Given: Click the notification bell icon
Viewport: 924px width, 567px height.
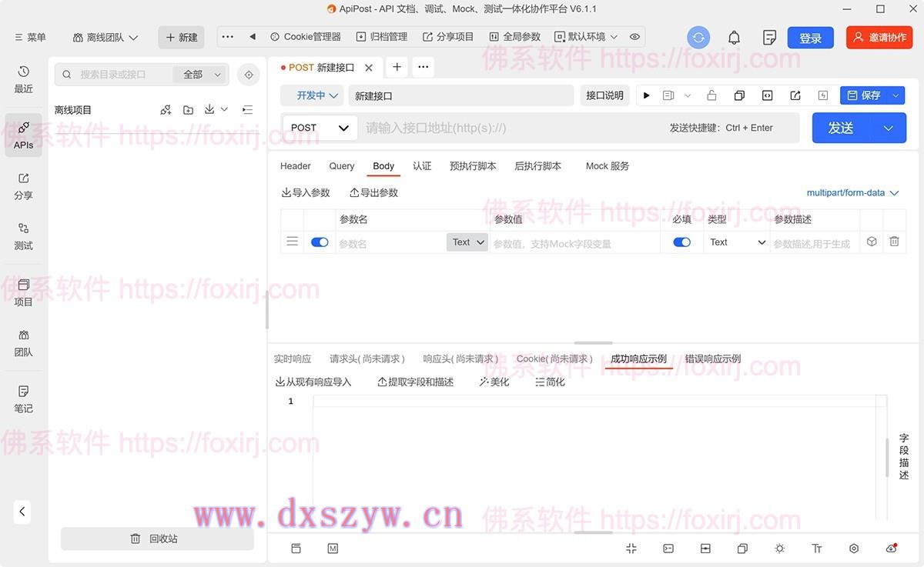Looking at the screenshot, I should click(734, 38).
